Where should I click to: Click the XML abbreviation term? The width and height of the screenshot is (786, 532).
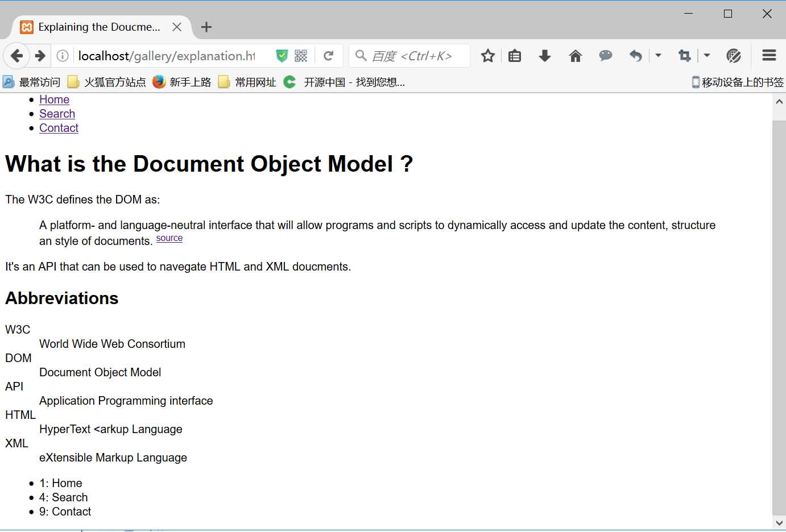[16, 443]
